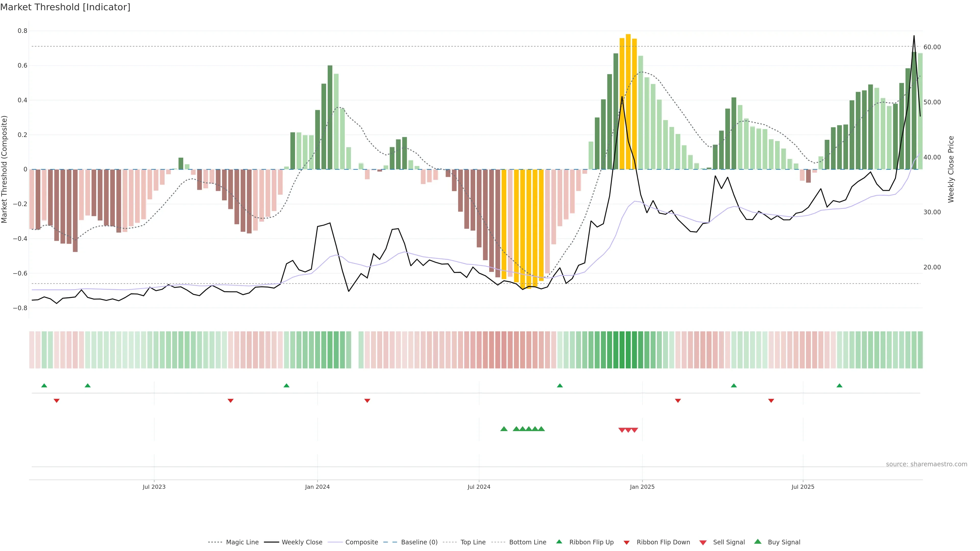Click the Weekly Close Price axis title

[951, 169]
